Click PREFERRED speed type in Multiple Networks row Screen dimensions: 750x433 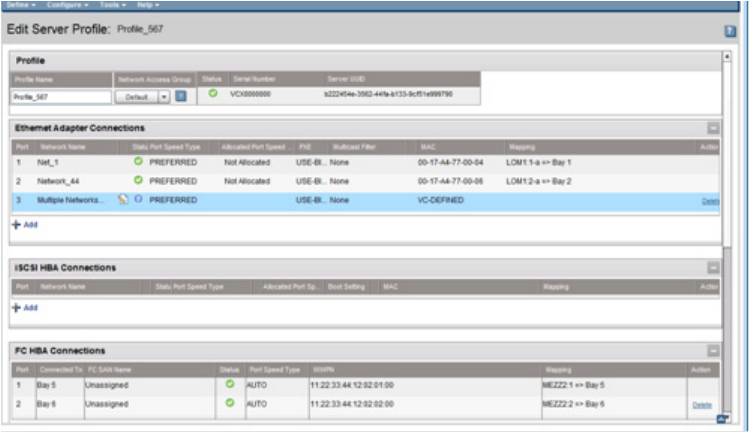pyautogui.click(x=173, y=200)
